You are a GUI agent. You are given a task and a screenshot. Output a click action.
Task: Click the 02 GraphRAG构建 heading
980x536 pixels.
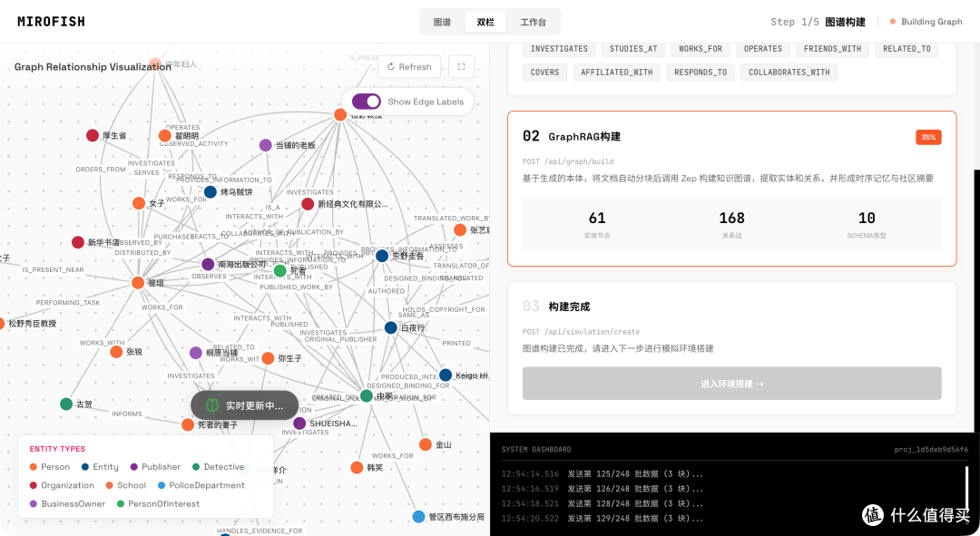(572, 136)
